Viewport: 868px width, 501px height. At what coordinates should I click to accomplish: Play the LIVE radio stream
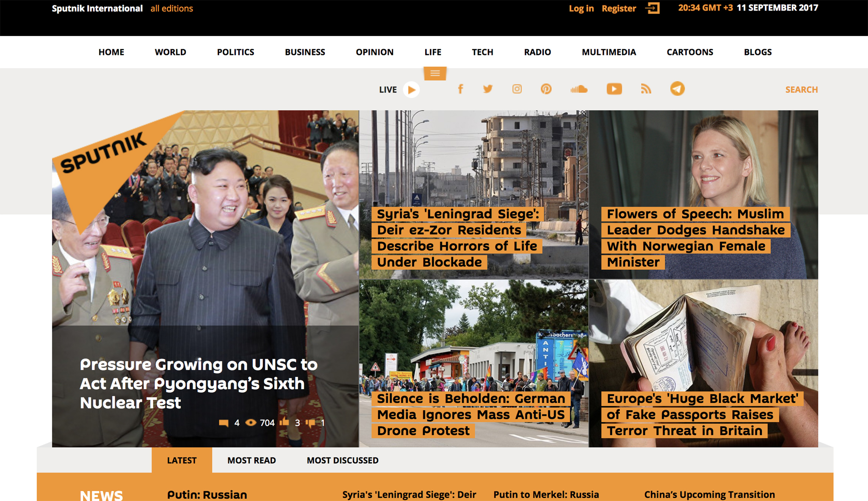click(x=411, y=90)
